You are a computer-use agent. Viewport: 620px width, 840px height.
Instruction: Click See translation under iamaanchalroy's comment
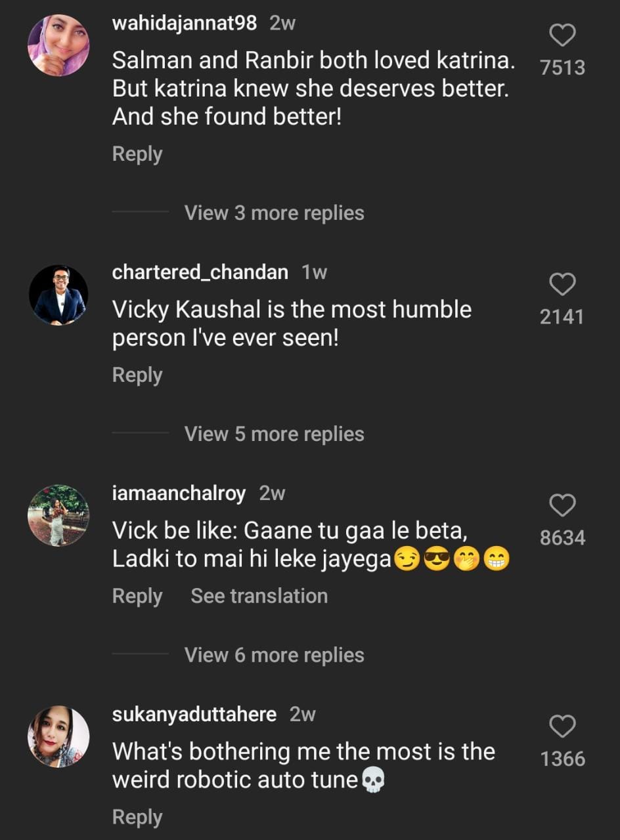259,596
